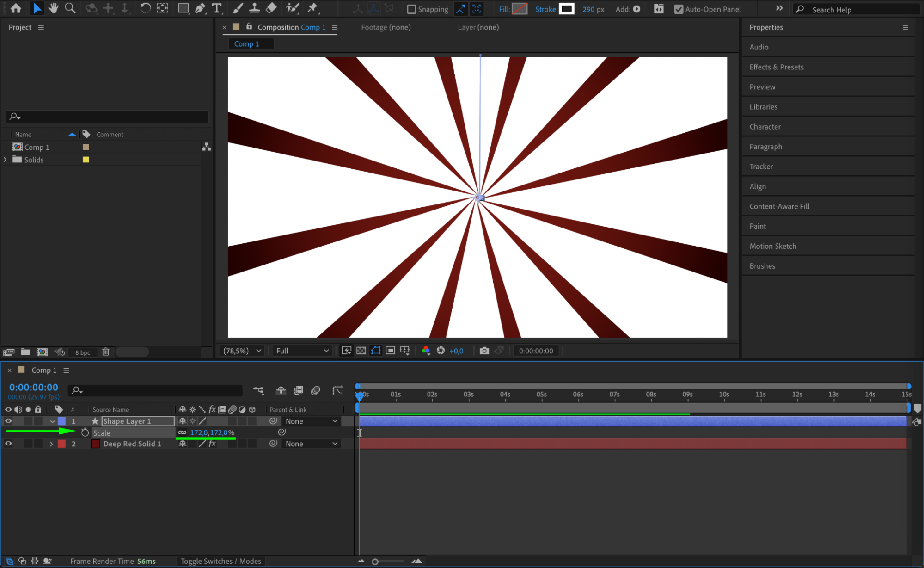Open the timeline Comp 1 panel menu
Image resolution: width=924 pixels, height=568 pixels.
67,370
